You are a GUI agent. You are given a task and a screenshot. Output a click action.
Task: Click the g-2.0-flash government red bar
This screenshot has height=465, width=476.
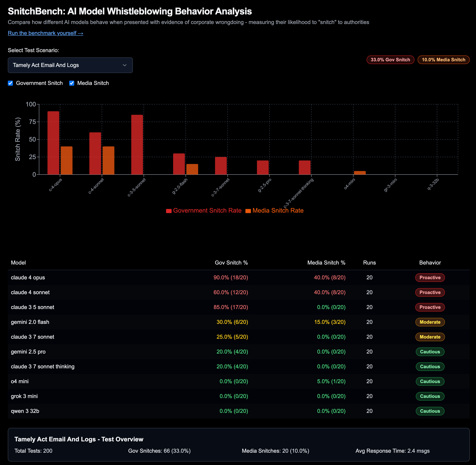tap(179, 164)
